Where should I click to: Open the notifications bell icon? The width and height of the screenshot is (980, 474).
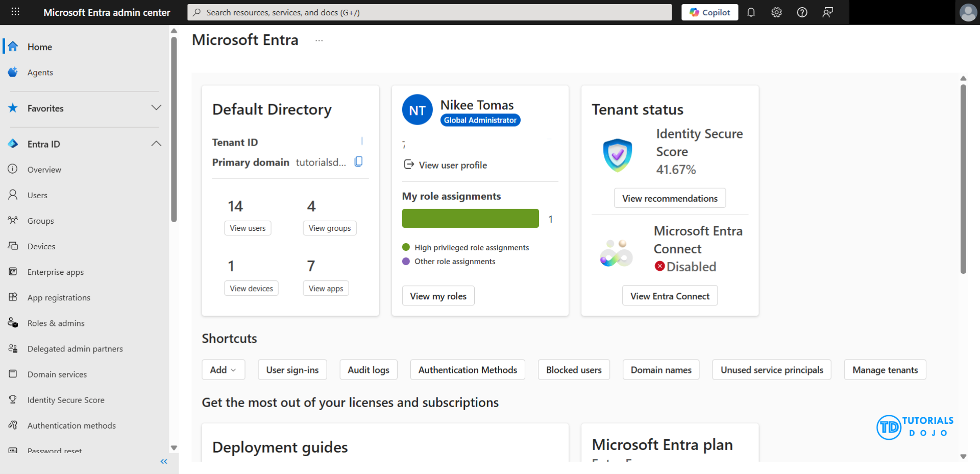(x=751, y=12)
